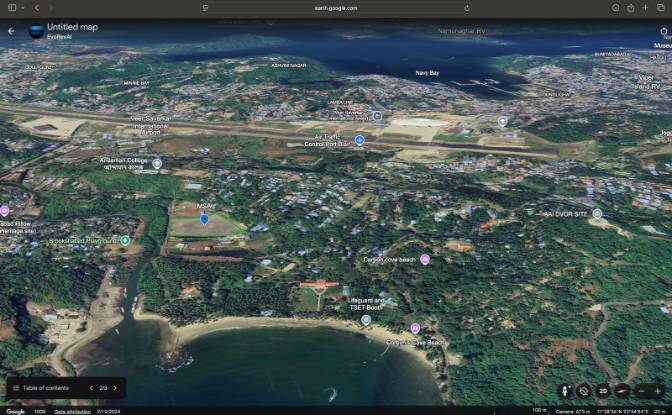Open the Data attribution link

click(x=72, y=412)
